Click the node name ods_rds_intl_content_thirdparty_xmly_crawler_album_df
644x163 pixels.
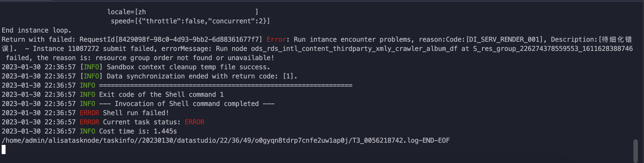354,49
